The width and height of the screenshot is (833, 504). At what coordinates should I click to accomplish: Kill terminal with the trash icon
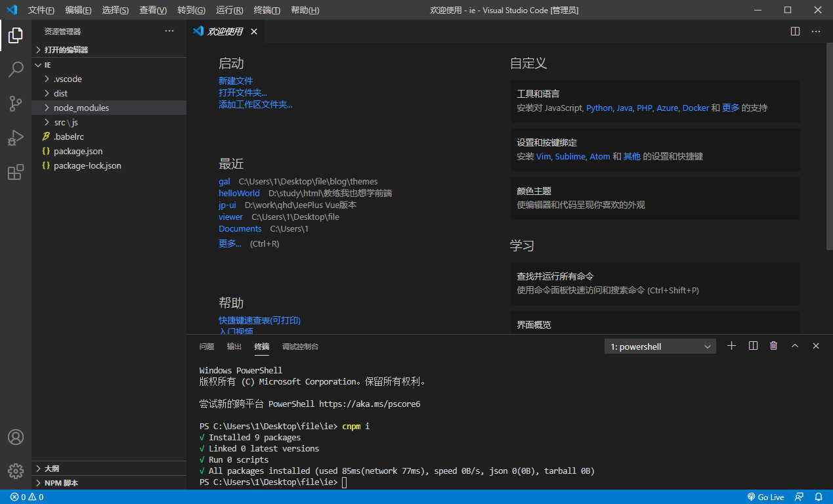[774, 346]
